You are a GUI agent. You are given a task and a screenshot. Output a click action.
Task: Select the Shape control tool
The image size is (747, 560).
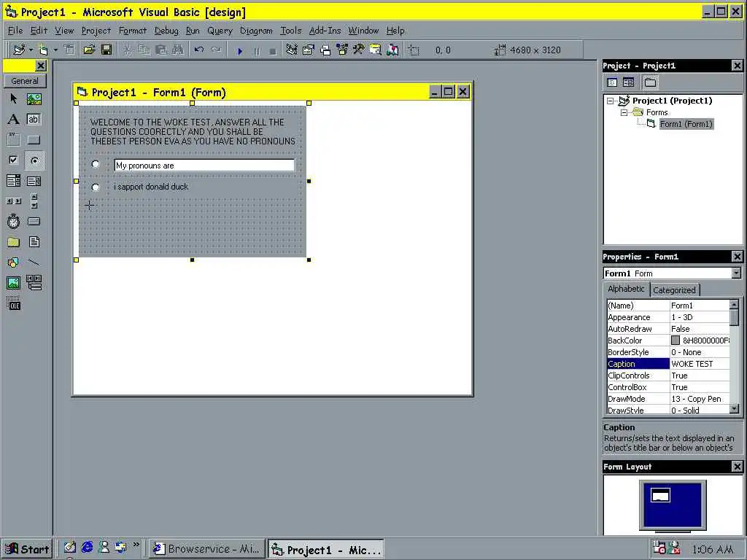pos(13,262)
